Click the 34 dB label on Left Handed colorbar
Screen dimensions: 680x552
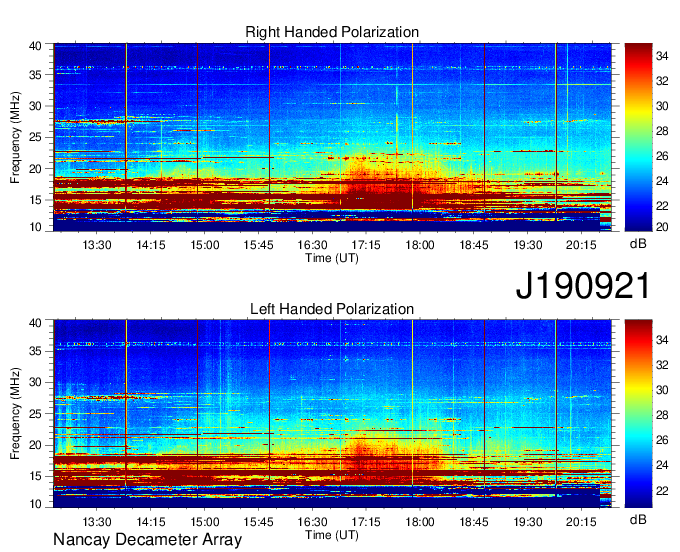coord(662,340)
